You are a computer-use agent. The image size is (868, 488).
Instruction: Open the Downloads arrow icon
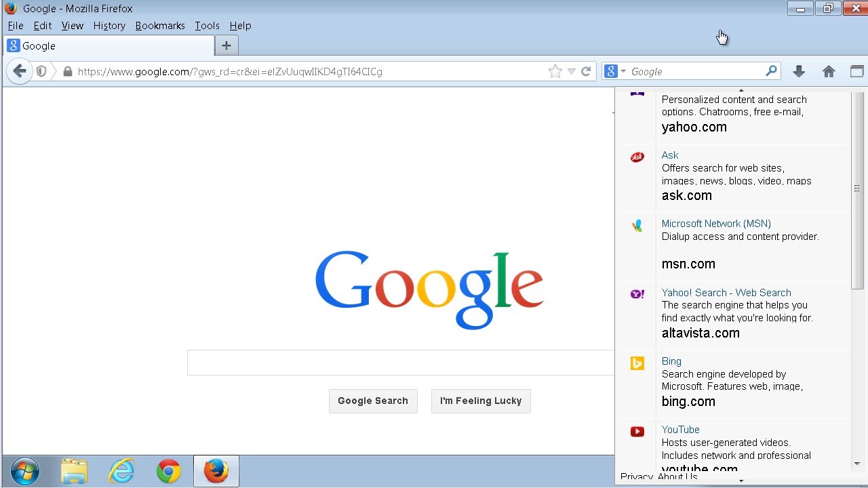[x=799, y=71]
